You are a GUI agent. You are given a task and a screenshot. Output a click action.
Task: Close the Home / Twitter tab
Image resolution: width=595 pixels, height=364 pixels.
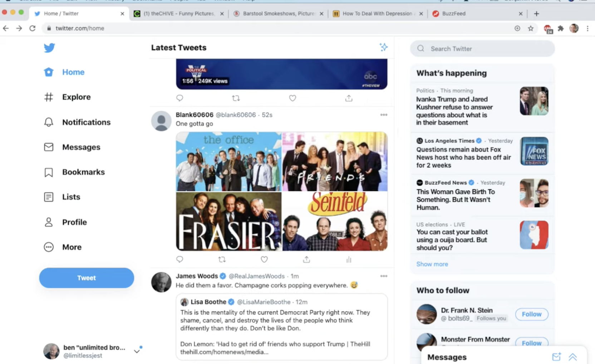tap(122, 14)
